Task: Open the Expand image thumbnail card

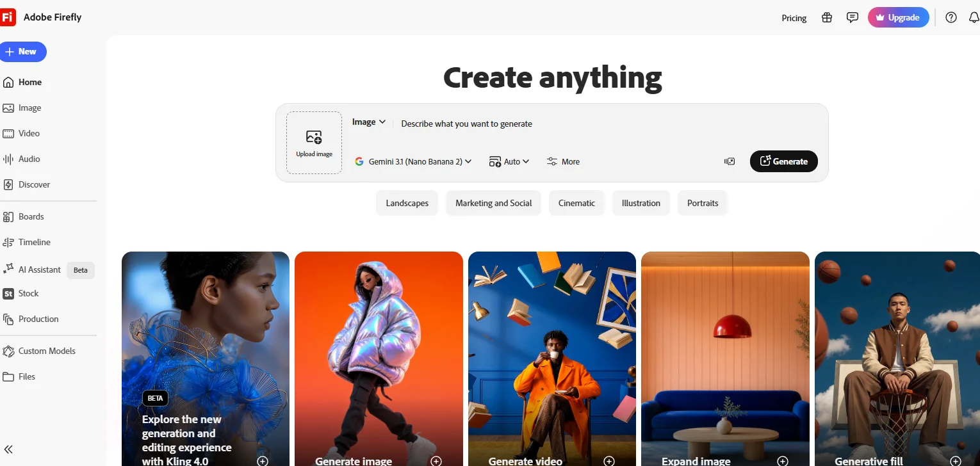Action: coord(725,358)
